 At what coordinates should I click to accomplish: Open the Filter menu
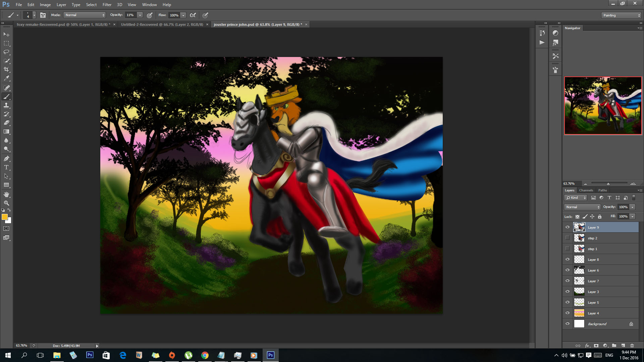pos(107,5)
